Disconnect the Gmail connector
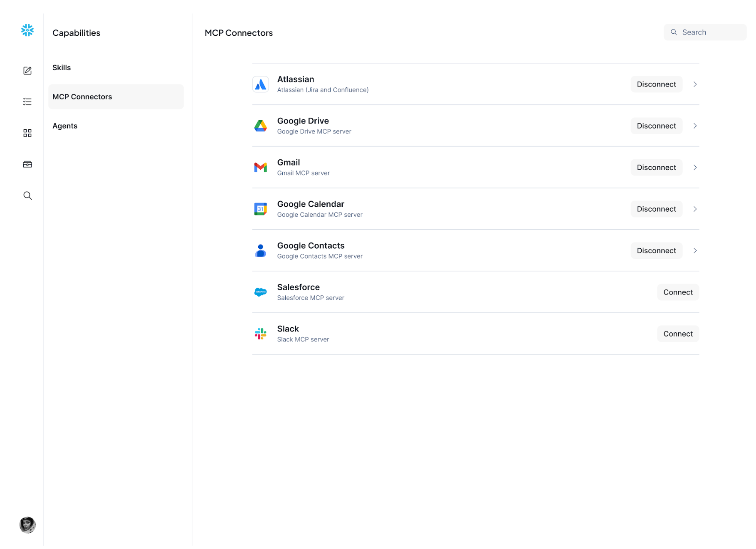 coord(657,168)
